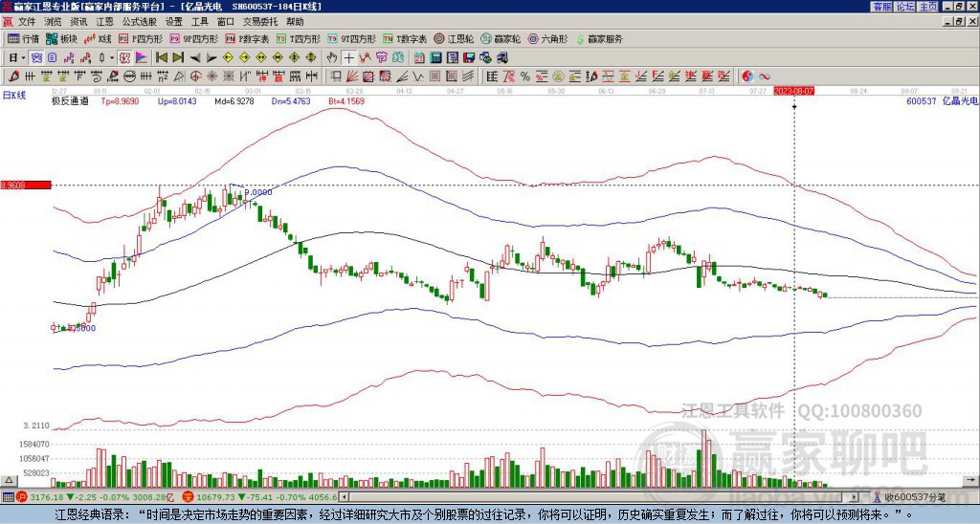Open the 公式选股 menu

click(140, 22)
